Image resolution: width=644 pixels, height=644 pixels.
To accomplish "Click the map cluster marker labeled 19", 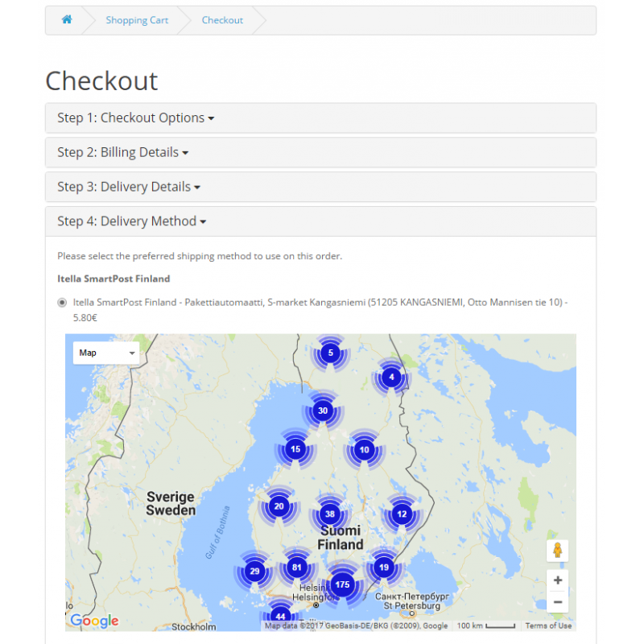I will coord(384,568).
